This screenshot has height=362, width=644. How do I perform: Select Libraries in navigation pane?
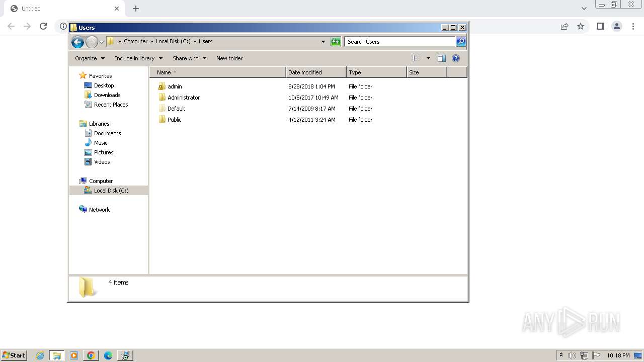(99, 124)
